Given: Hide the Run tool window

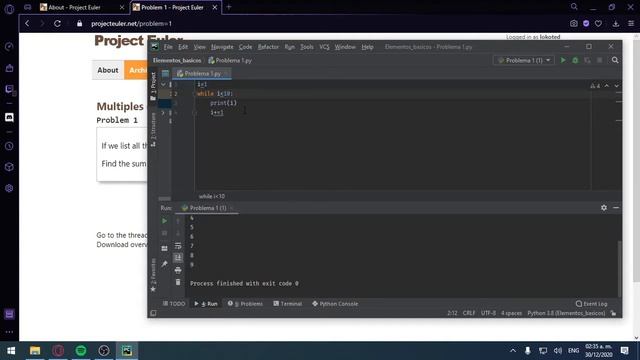Looking at the screenshot, I should (x=616, y=208).
